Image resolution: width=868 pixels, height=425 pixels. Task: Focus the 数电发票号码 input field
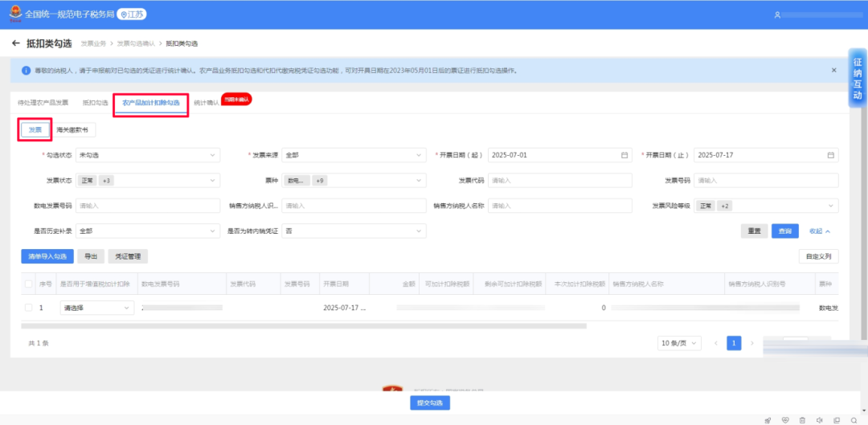148,206
